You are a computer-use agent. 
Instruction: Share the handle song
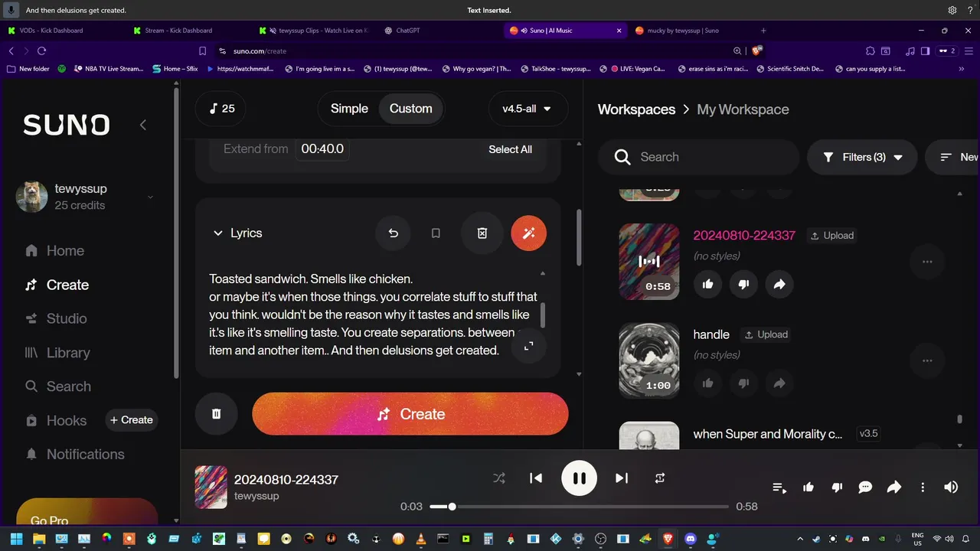pos(779,383)
